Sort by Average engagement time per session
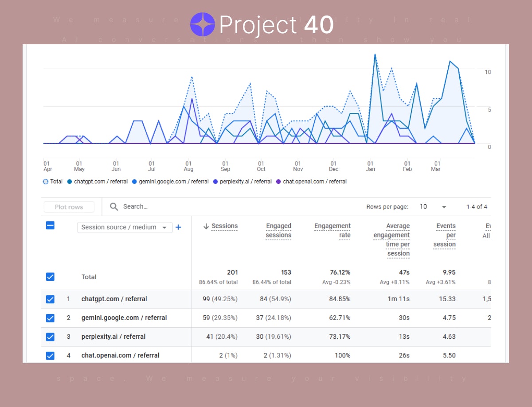 point(391,240)
